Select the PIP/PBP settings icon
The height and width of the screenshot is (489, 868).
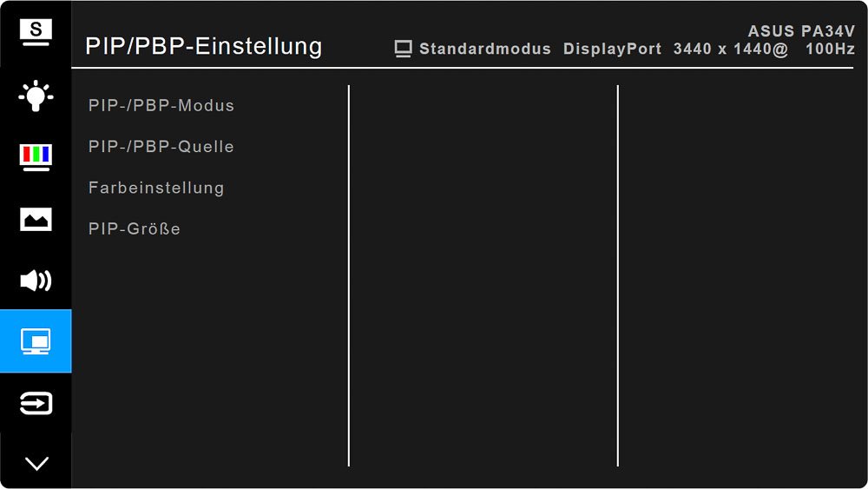(x=36, y=341)
